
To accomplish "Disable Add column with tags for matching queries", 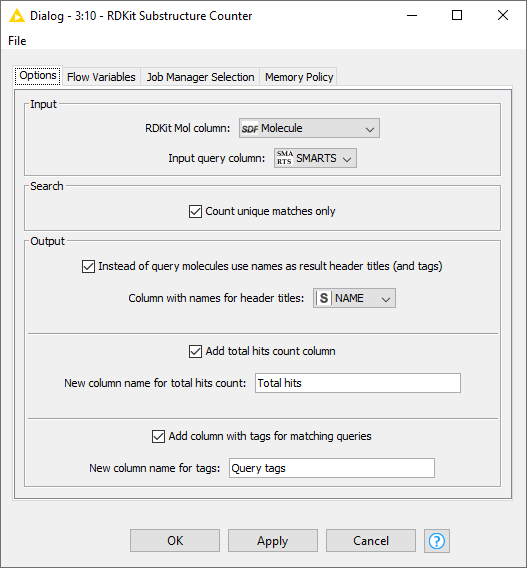I will click(158, 436).
